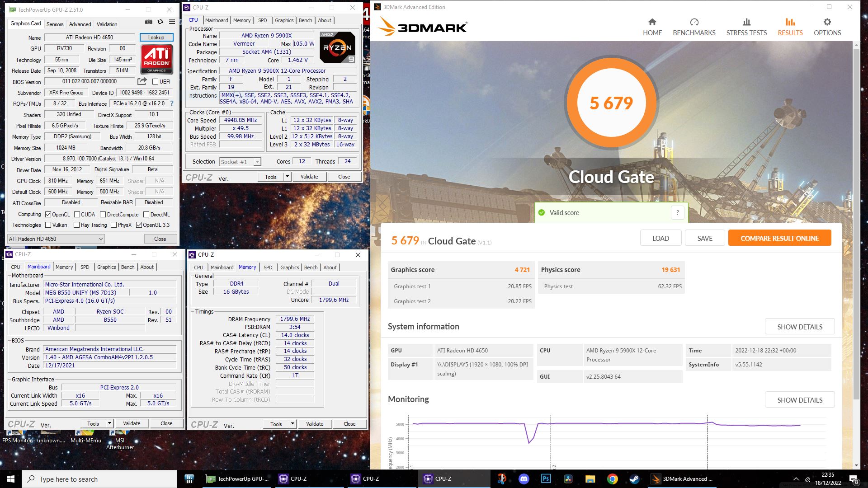
Task: Toggle the Ray Tracing checkbox
Action: pos(76,225)
